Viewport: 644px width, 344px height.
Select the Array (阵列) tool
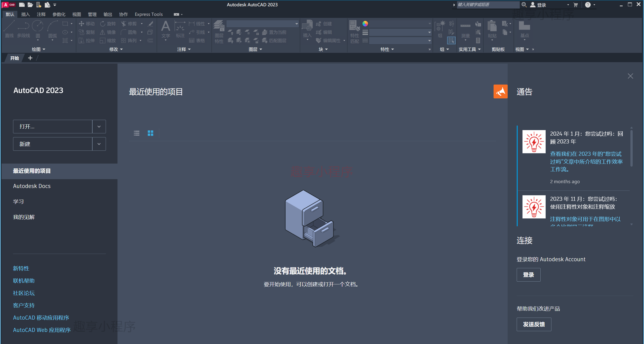coord(129,41)
